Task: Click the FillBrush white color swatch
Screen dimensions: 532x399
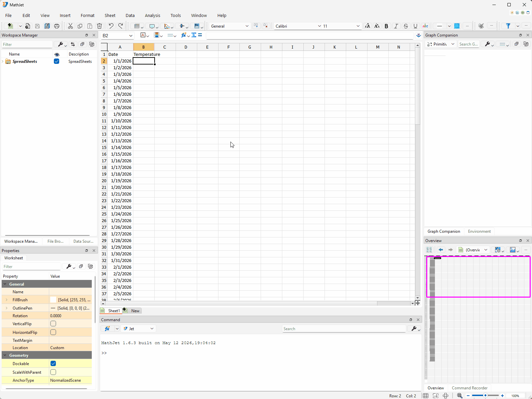Action: 53,300
